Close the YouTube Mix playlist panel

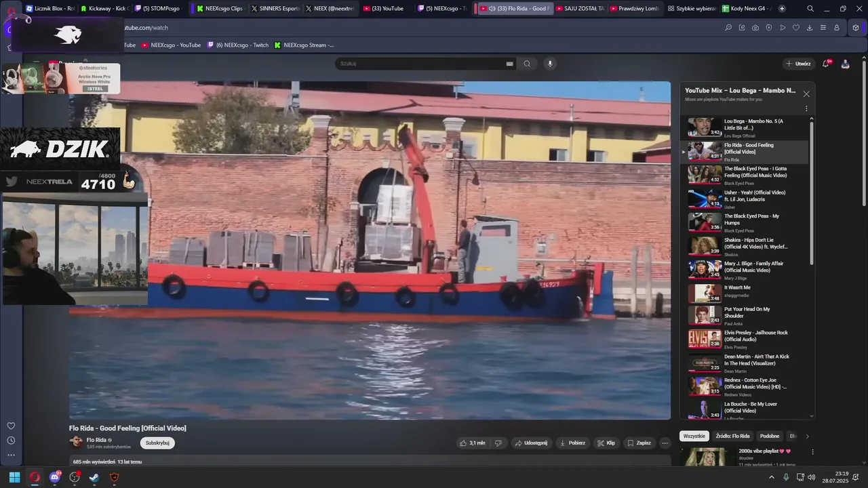[806, 94]
